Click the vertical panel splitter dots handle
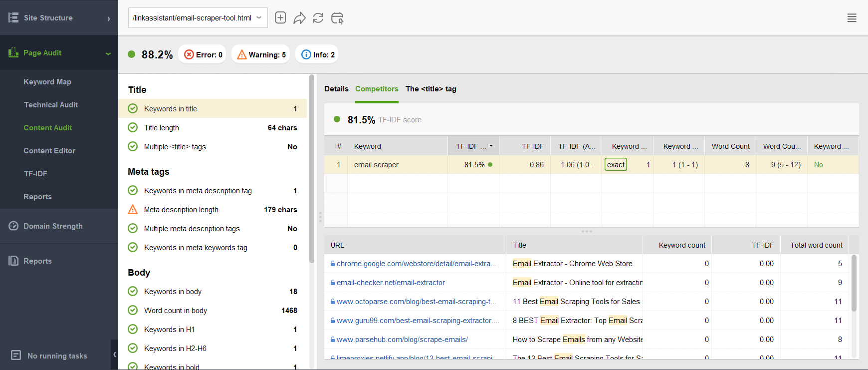 320,217
